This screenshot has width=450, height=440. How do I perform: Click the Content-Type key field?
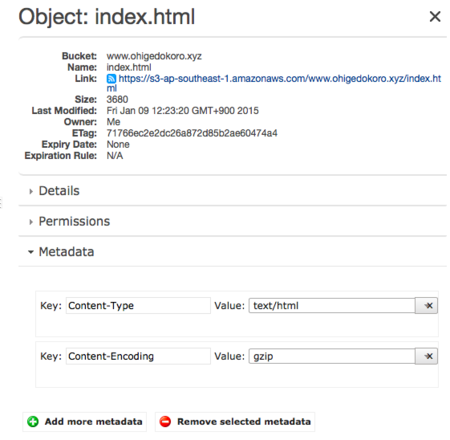[138, 306]
